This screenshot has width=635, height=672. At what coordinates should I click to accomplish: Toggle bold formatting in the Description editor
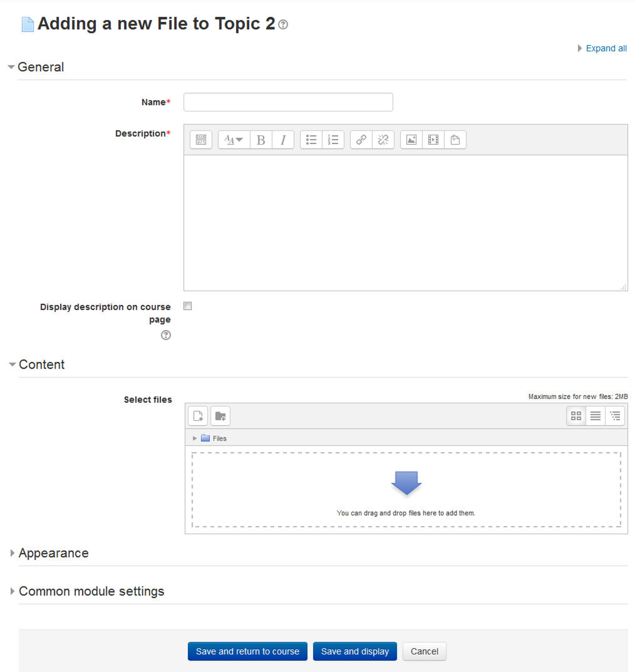tap(261, 139)
